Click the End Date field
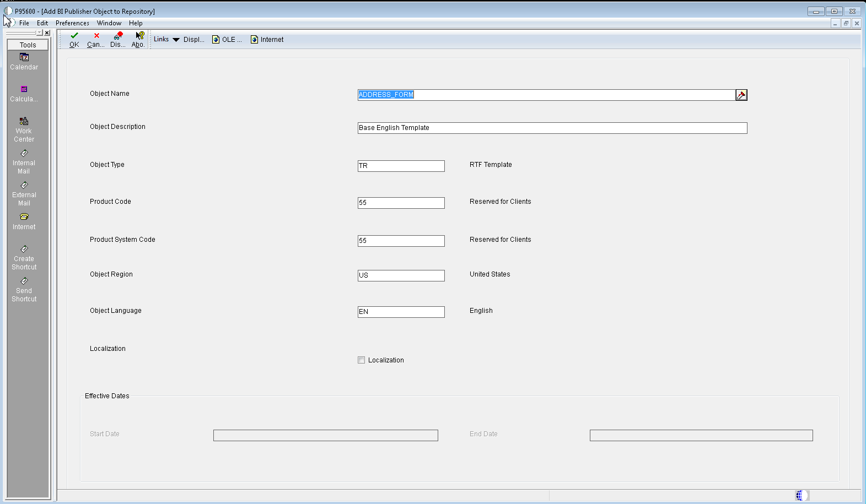Screen dimensions: 866x504 (x=701, y=436)
